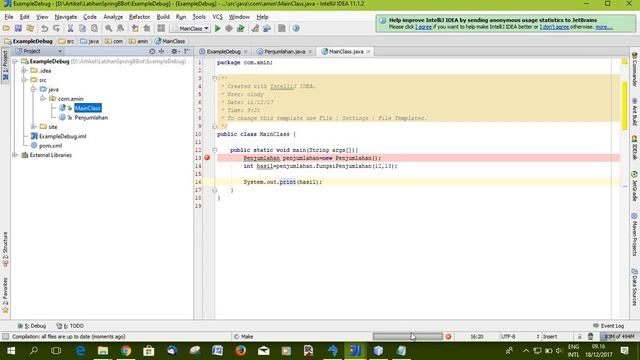Toggle Insert mode in status bar
The image size is (640, 360).
[x=550, y=336]
